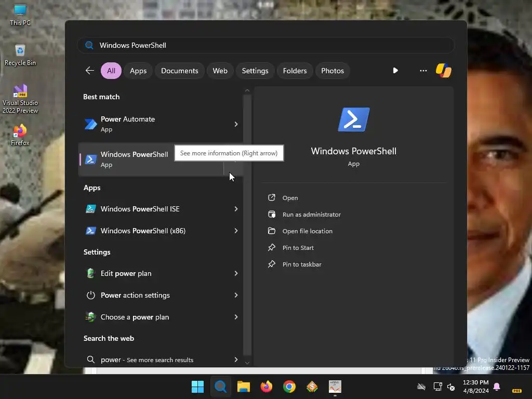Switch to the Photos filter tab
532x399 pixels.
(x=332, y=71)
